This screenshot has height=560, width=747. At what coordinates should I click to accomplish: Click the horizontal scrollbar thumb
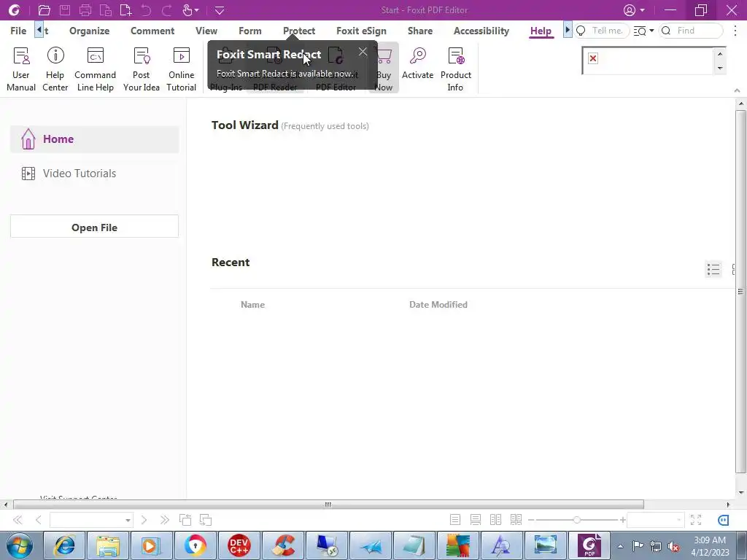click(328, 505)
